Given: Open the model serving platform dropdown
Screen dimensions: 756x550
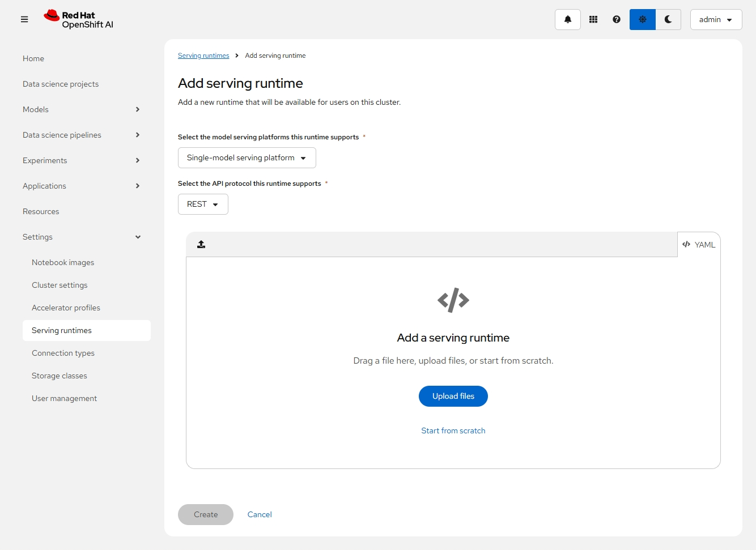Looking at the screenshot, I should pos(247,157).
